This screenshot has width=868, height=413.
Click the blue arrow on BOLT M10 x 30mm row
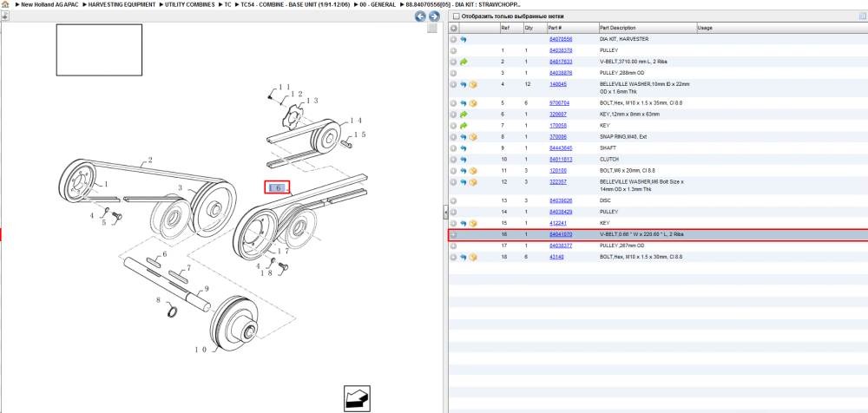coord(464,258)
